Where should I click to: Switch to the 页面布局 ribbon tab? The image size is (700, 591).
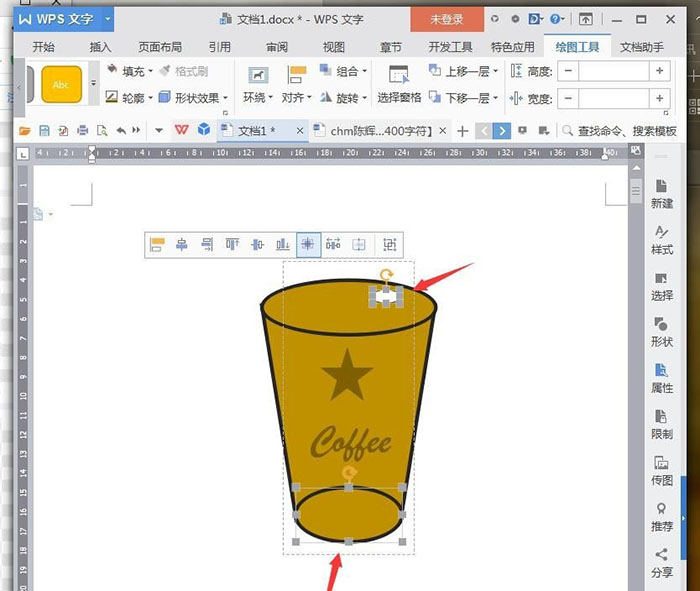coord(159,47)
